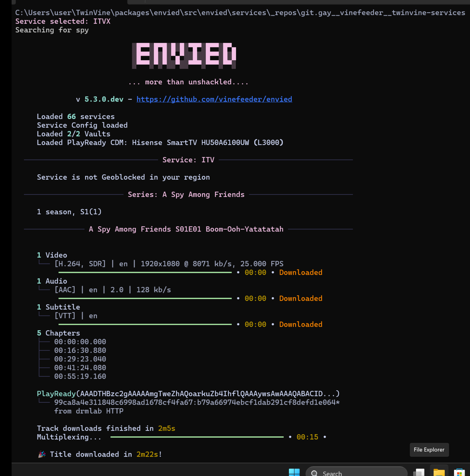
Task: Click the 'Service: ITV' section header
Action: tap(188, 160)
